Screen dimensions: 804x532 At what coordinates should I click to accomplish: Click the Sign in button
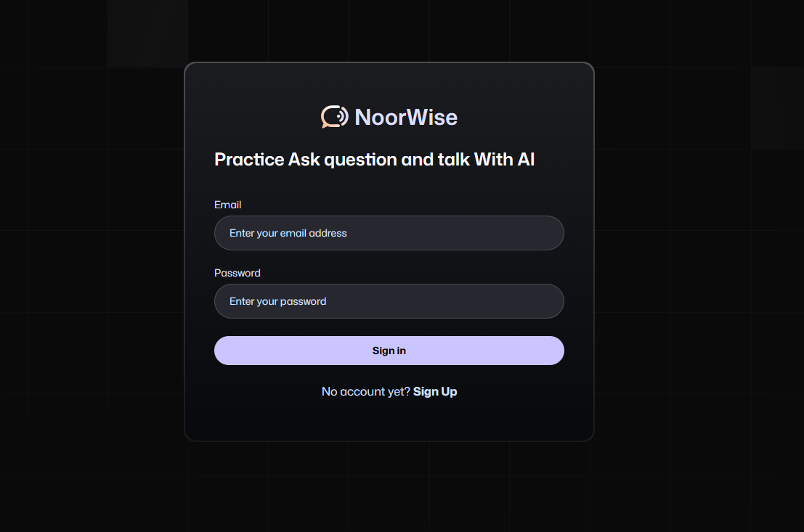(389, 351)
